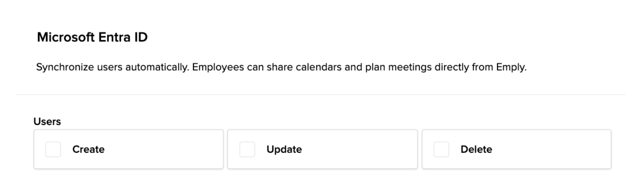Click the divider line below the description
Viewport: 644px width, 186px height.
pyautogui.click(x=321, y=95)
